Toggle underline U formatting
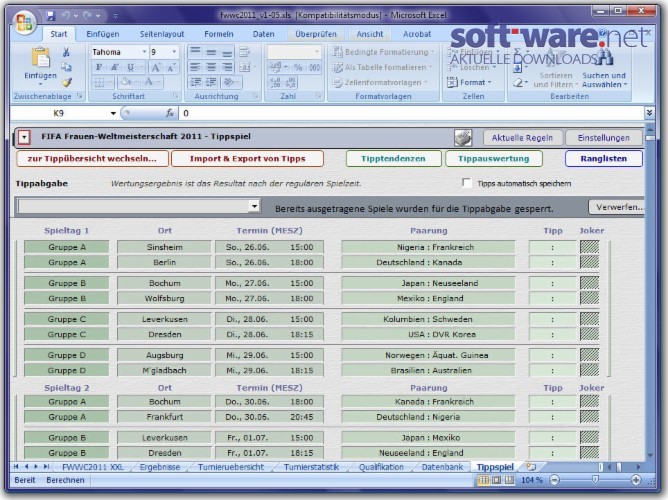 pos(130,67)
